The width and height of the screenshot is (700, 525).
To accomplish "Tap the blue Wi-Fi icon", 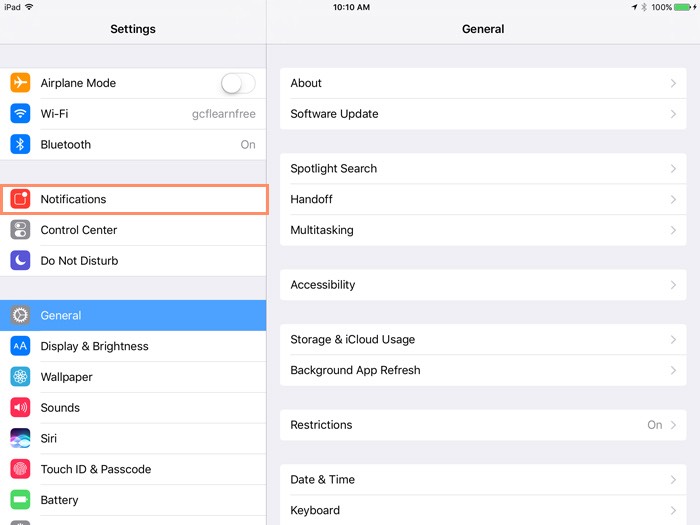I will tap(20, 114).
